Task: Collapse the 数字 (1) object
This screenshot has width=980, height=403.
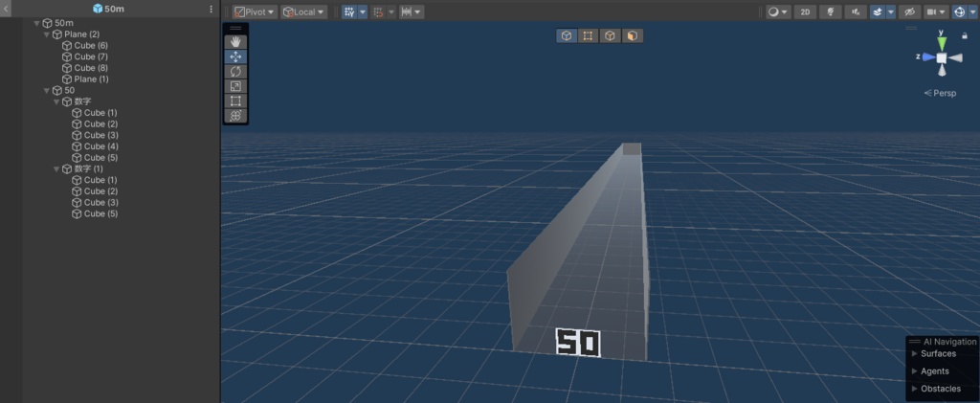Action: tap(56, 168)
